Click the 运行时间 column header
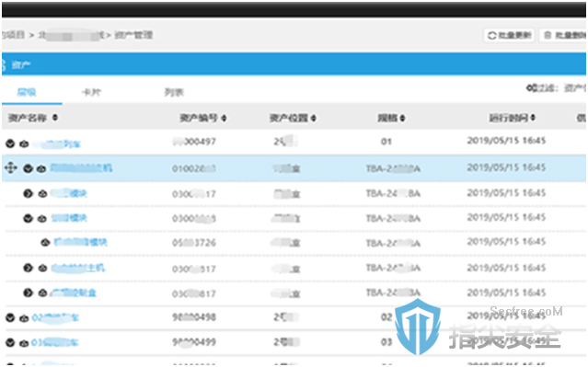The image size is (588, 367). 509,118
